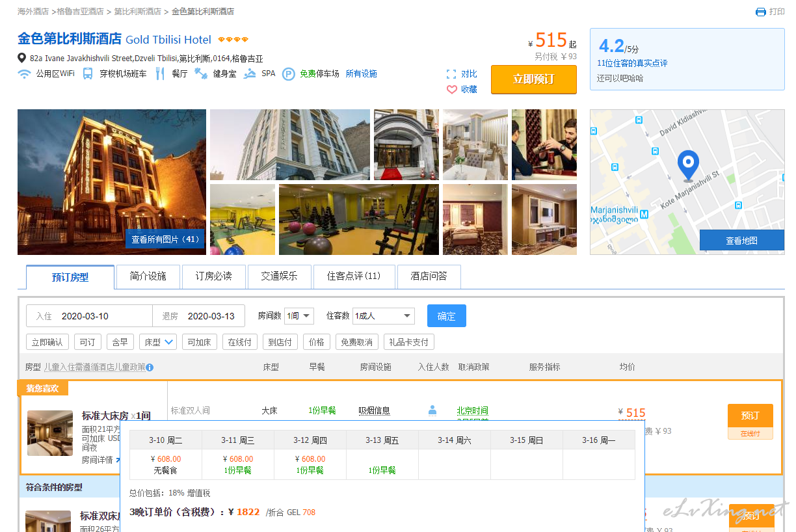Image resolution: width=796 pixels, height=532 pixels.
Task: Go to the 交通娱乐 tab
Action: 280,276
